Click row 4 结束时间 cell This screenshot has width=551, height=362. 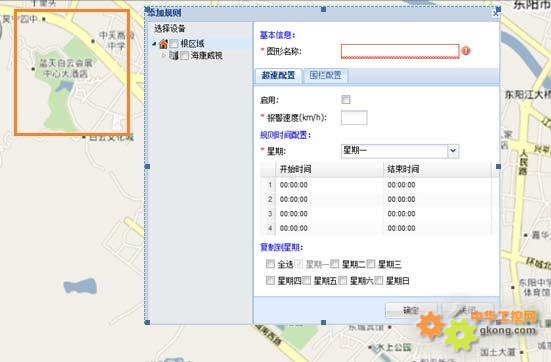[437, 228]
